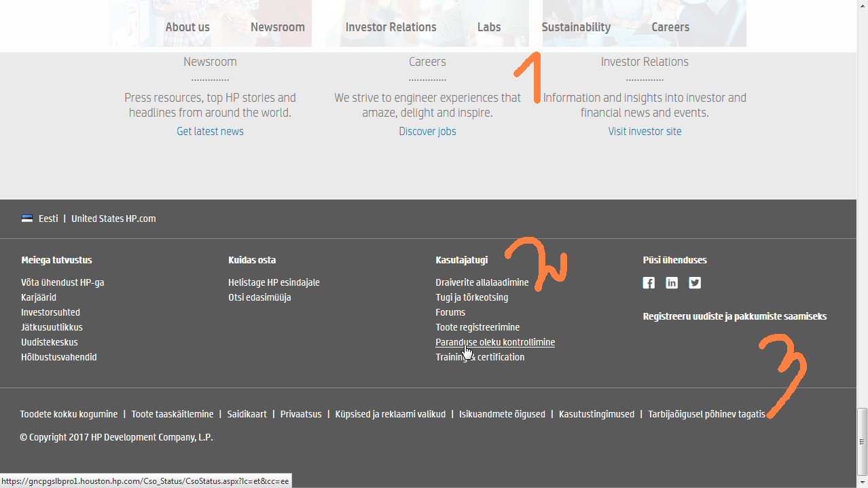This screenshot has width=868, height=488.
Task: Open Isikuandmete õigused link
Action: pyautogui.click(x=502, y=414)
